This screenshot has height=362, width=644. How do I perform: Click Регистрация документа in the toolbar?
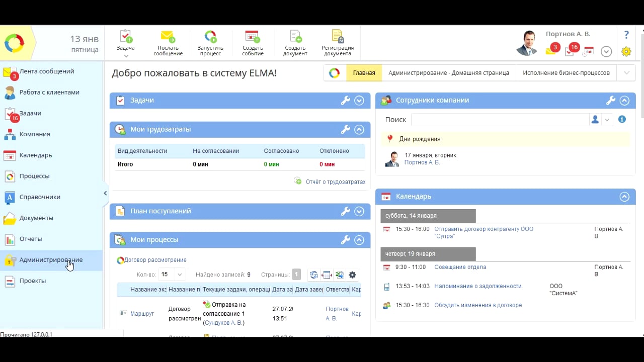coord(338,43)
